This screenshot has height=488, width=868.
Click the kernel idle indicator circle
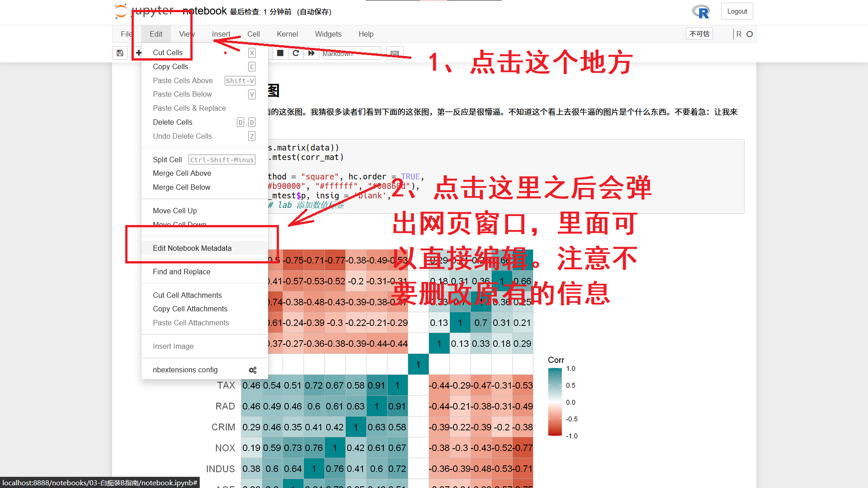coord(750,34)
